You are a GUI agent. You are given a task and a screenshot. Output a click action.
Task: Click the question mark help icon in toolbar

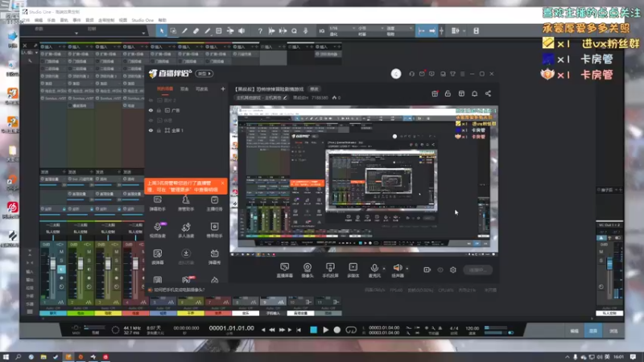point(259,31)
